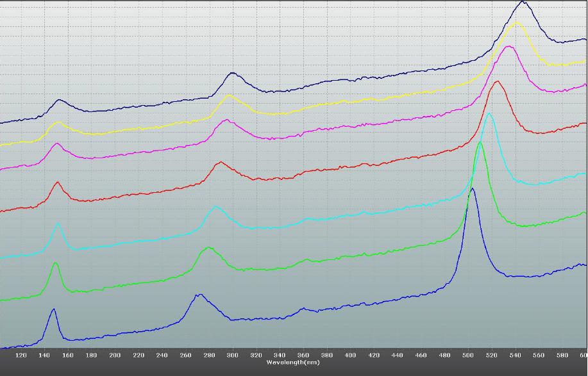This screenshot has width=588, height=376.
Task: Click the 500 tick label on the wavelength axis
Action: click(x=467, y=355)
